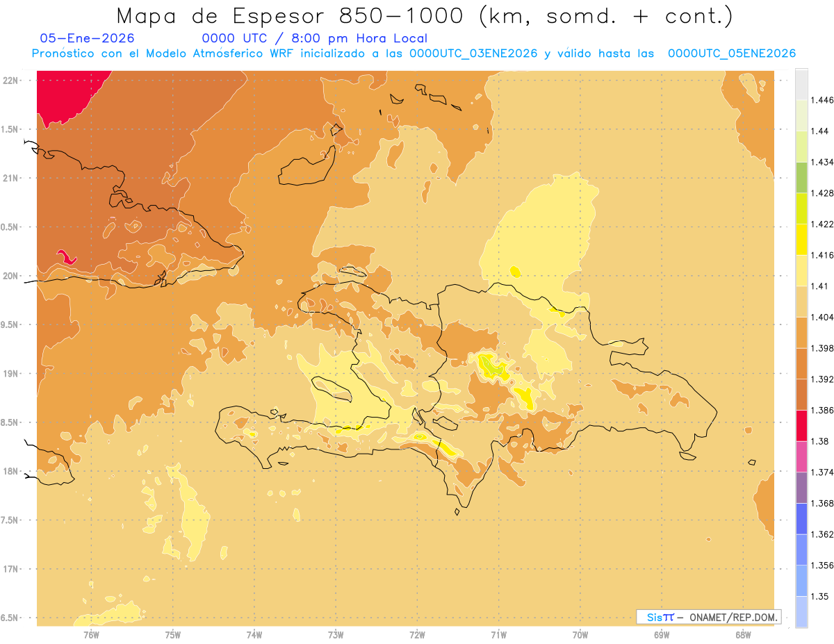834x644 pixels.
Task: Click the WRF model forecast description line
Action: pyautogui.click(x=414, y=53)
